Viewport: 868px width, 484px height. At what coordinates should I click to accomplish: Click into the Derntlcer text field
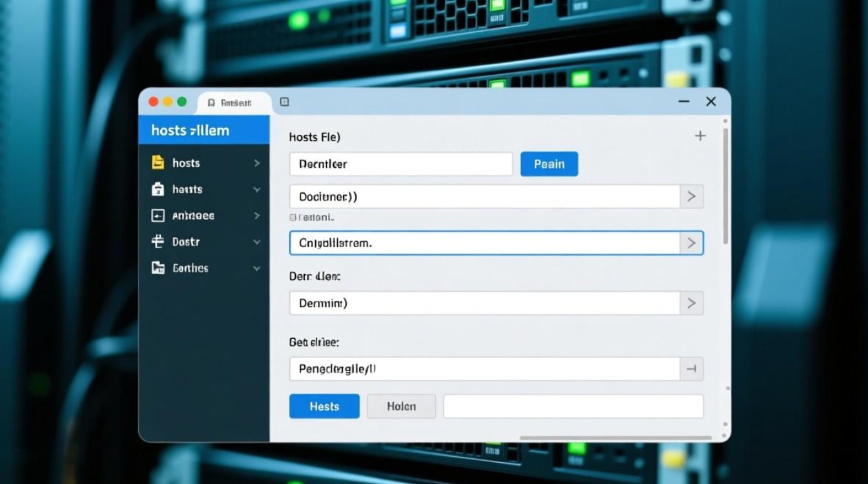[400, 164]
